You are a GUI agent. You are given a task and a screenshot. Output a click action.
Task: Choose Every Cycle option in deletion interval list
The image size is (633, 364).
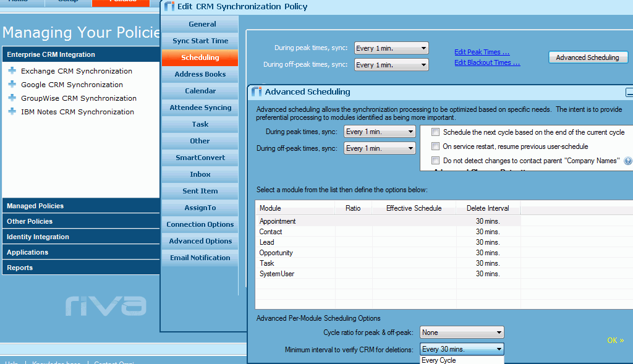pos(439,360)
